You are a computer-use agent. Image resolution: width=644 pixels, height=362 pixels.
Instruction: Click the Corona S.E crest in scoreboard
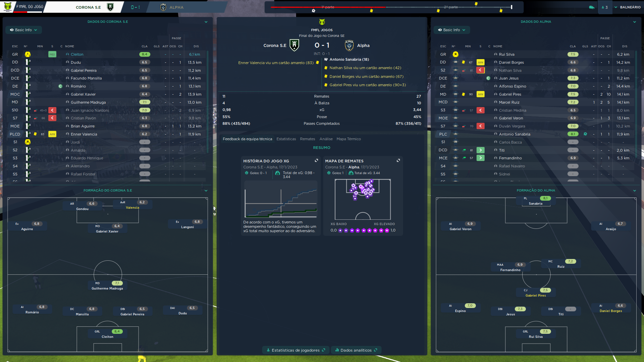(x=294, y=45)
